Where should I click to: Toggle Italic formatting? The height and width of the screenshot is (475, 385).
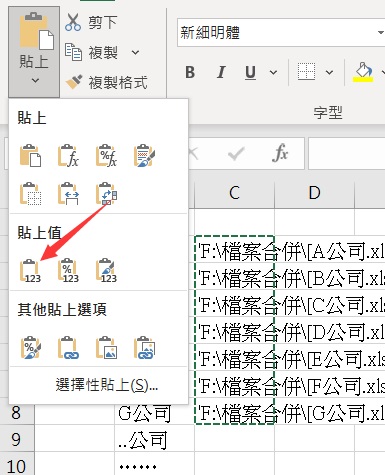[x=221, y=72]
